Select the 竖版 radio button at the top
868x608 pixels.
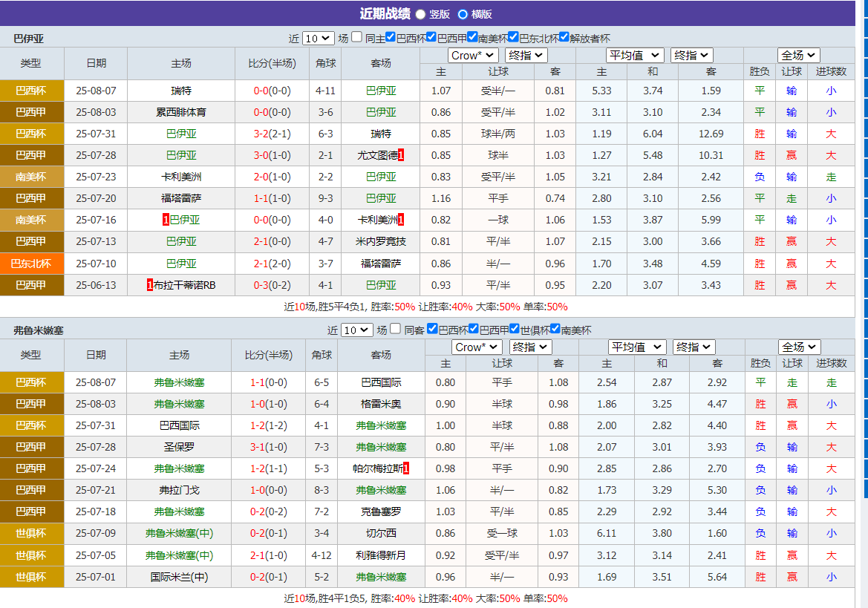(x=420, y=14)
